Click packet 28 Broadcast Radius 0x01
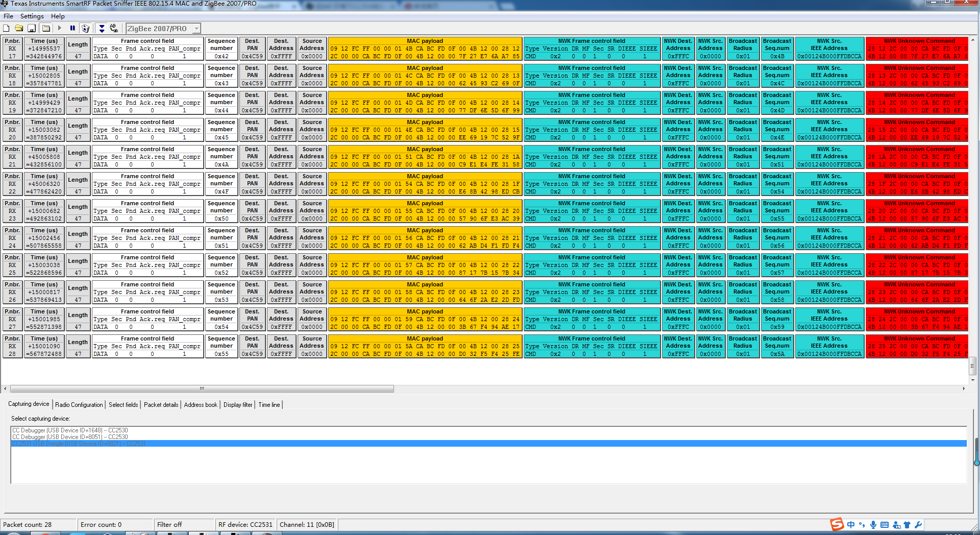The image size is (980, 535). (x=743, y=346)
